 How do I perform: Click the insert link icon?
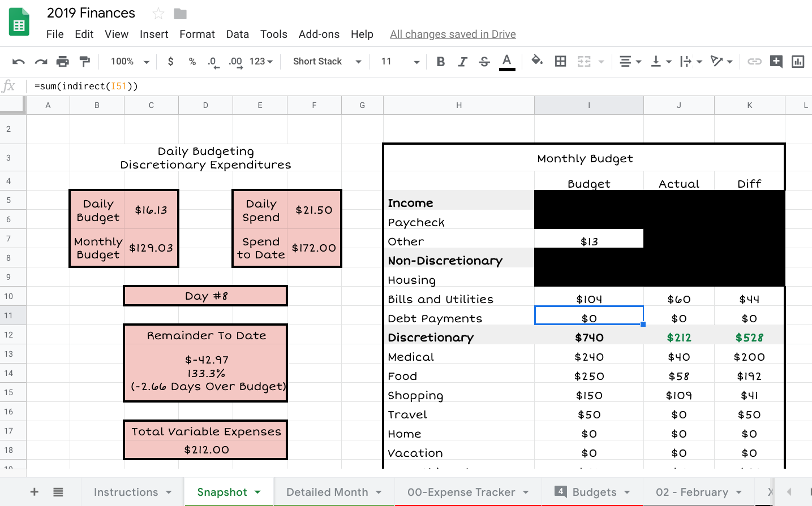coord(754,62)
